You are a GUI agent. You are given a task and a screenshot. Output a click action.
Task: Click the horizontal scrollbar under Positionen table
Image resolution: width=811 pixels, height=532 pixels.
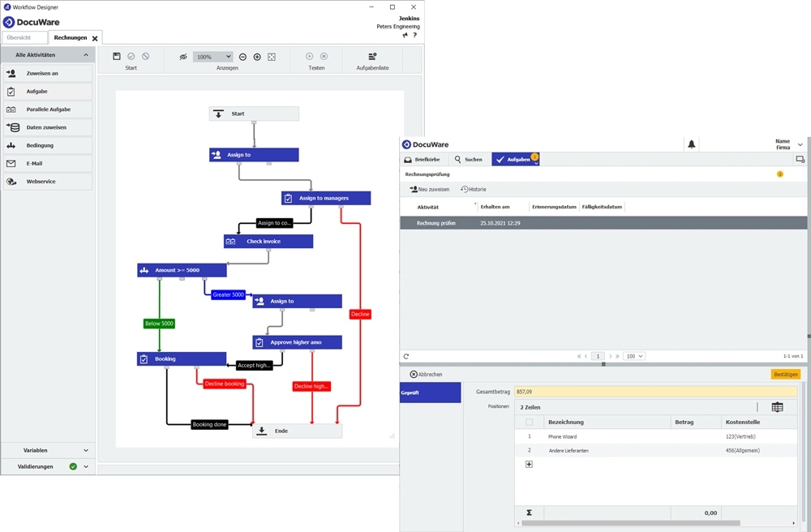(631, 523)
